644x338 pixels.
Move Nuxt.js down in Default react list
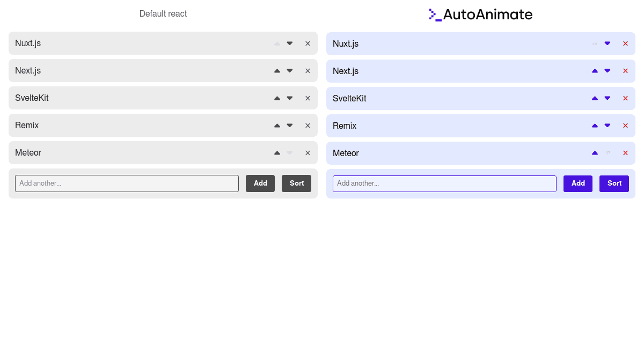[290, 43]
